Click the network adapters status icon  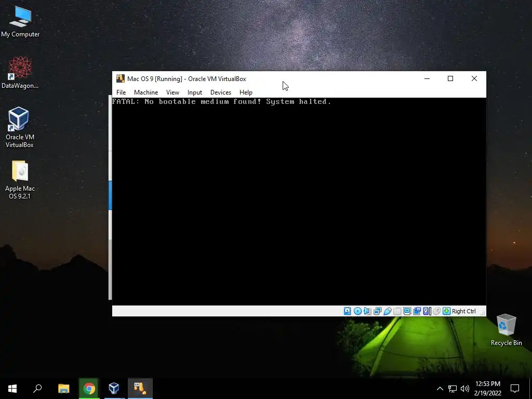(377, 311)
